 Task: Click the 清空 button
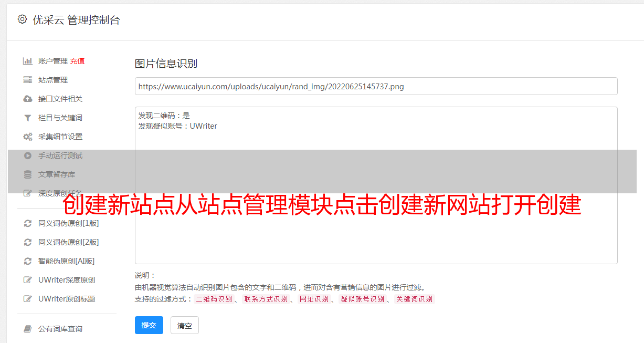click(185, 325)
